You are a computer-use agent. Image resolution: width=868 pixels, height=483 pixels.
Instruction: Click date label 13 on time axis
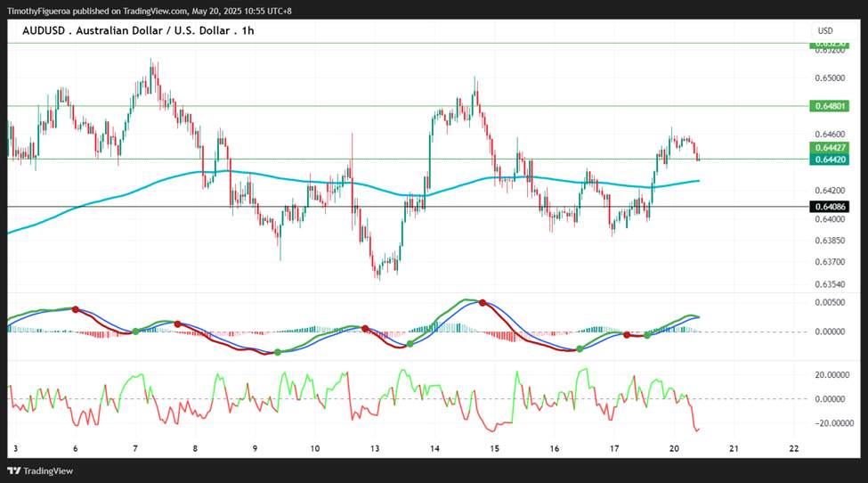(x=375, y=448)
